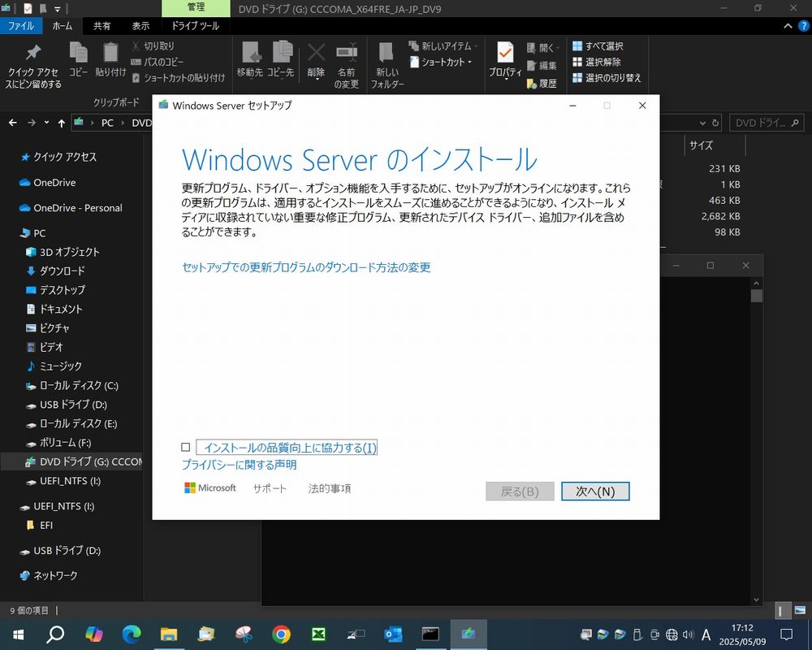Select ローカル ディスク (C:) in the tree

tap(79, 386)
